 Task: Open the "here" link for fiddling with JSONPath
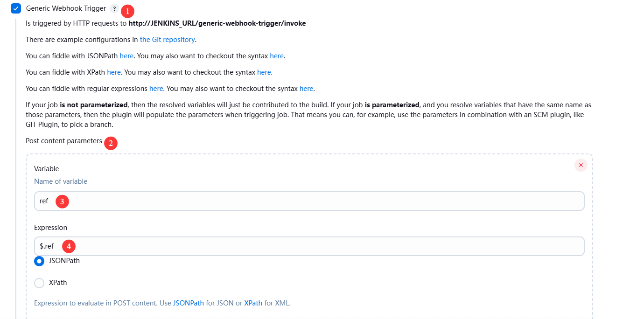tap(126, 56)
